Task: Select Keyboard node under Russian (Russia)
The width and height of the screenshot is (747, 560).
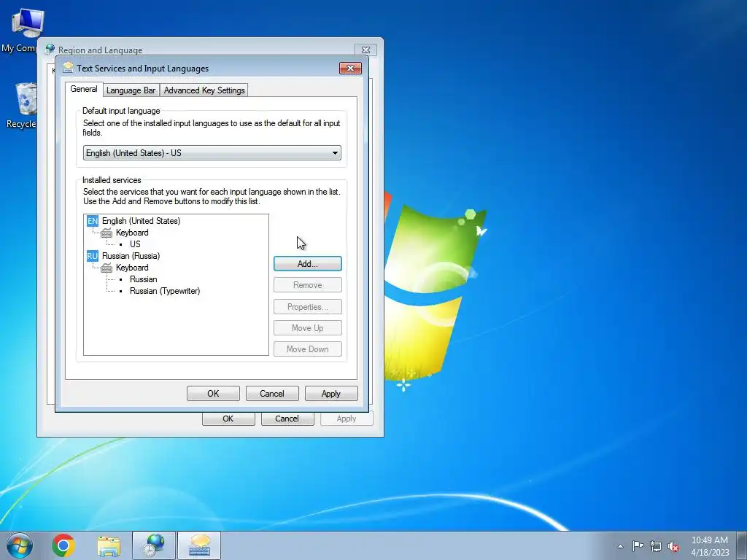Action: pos(132,268)
